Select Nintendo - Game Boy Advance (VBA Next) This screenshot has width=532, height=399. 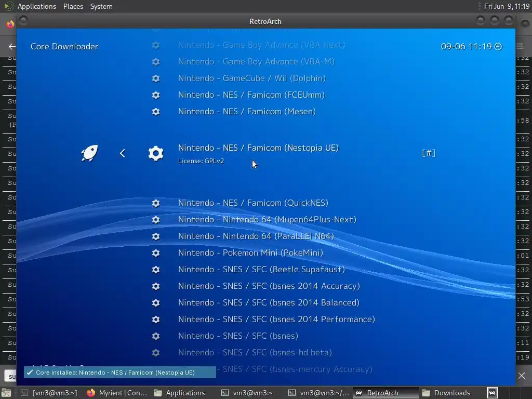[x=262, y=45]
